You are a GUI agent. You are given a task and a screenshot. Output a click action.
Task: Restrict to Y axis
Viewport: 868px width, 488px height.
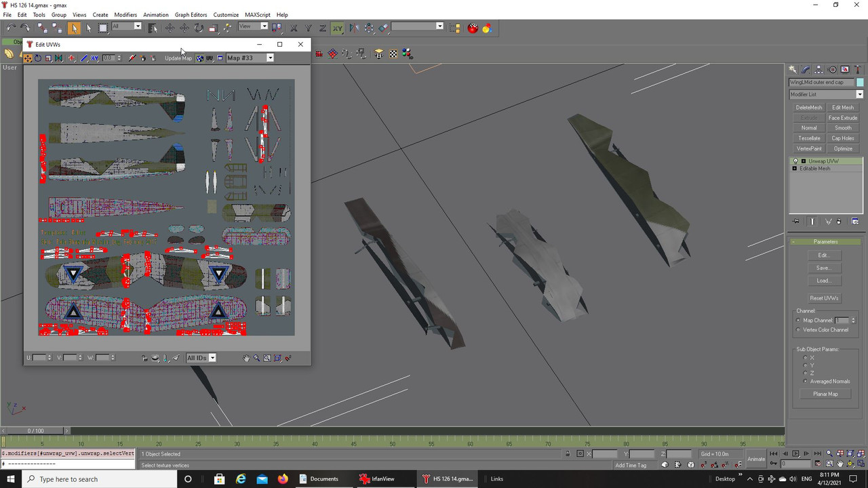coord(308,28)
